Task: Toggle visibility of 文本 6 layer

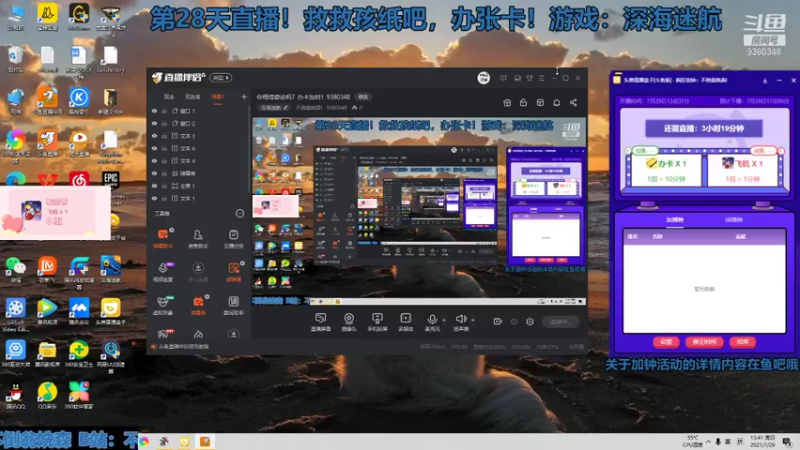Action: point(154,148)
